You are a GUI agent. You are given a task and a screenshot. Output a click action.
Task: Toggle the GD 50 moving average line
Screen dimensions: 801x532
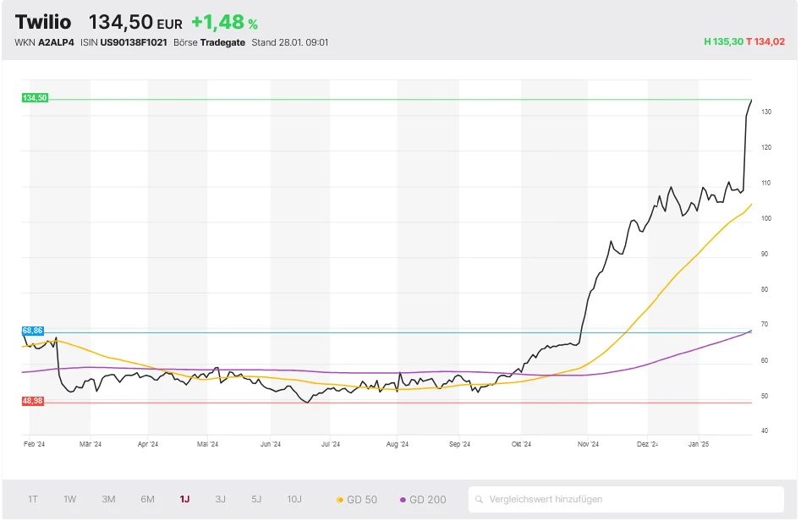coord(357,500)
